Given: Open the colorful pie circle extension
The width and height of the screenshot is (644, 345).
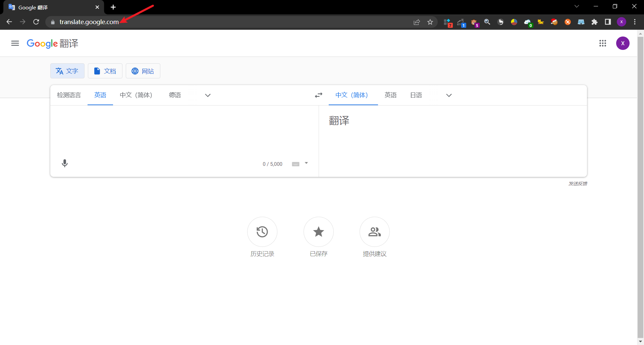Looking at the screenshot, I should (514, 22).
